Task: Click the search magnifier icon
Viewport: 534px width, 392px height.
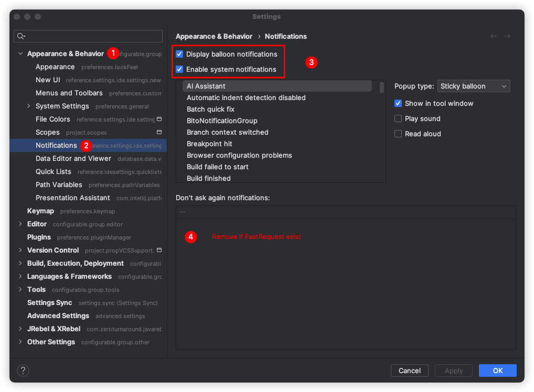Action: pos(20,36)
